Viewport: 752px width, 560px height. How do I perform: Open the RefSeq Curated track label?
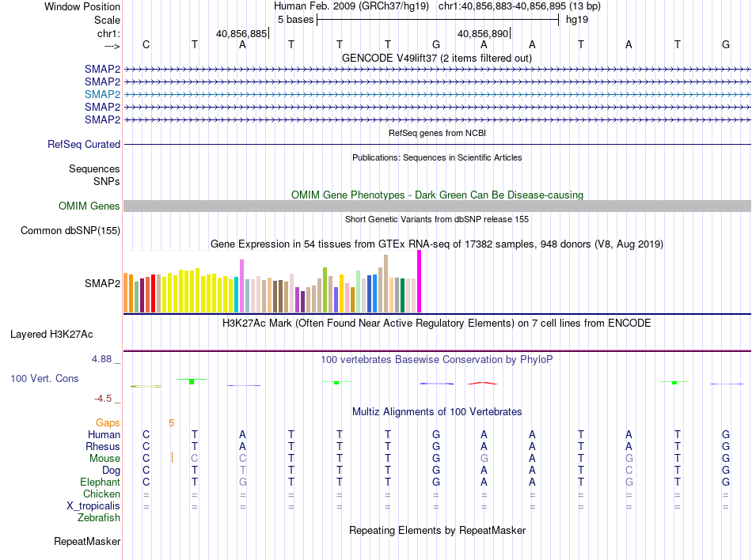(83, 144)
